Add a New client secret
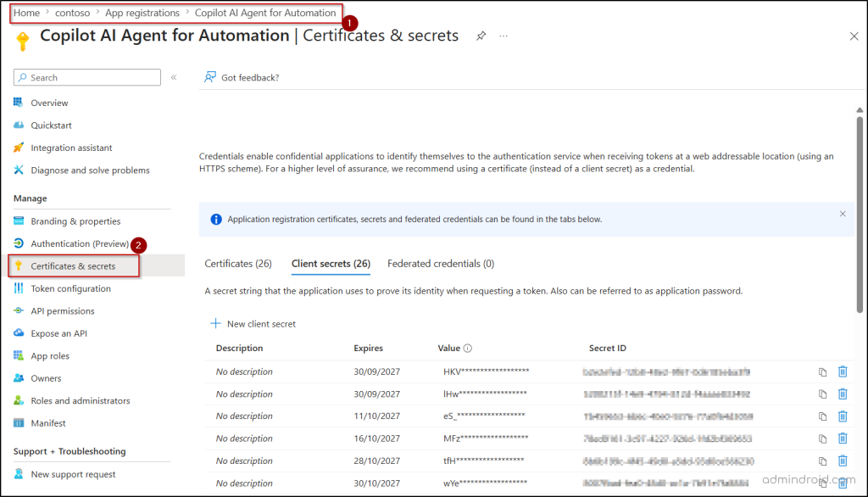Viewport: 868px width, 497px height. [253, 324]
